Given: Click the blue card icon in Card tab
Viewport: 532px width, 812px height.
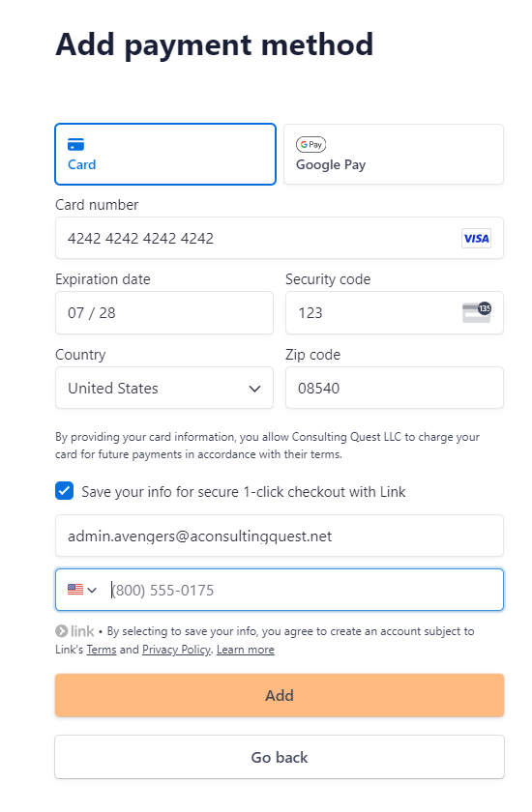Looking at the screenshot, I should [x=75, y=144].
